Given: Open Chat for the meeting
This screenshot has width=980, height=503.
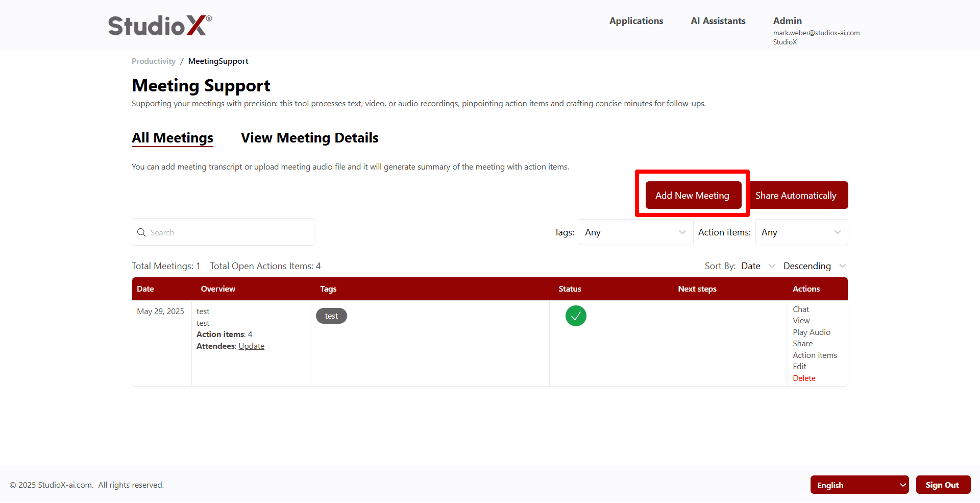Looking at the screenshot, I should coord(801,309).
